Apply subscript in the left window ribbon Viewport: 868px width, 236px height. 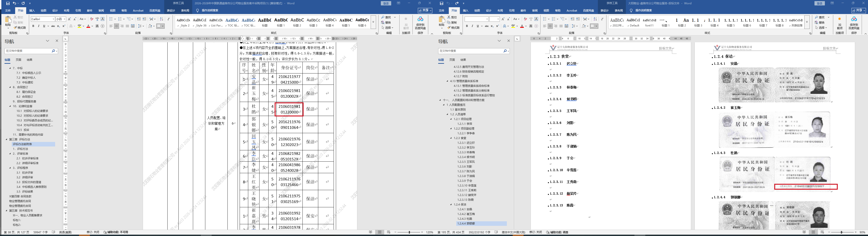(59, 26)
